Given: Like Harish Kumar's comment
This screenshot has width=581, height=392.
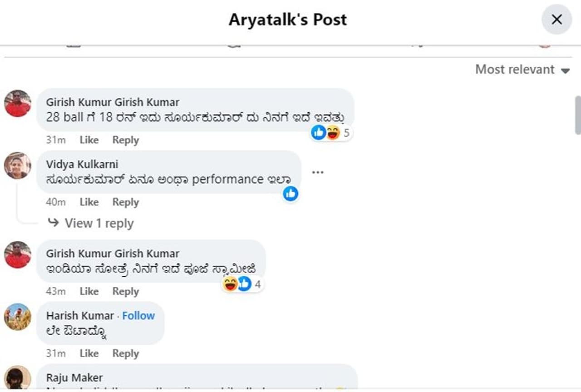Looking at the screenshot, I should pyautogui.click(x=89, y=353).
